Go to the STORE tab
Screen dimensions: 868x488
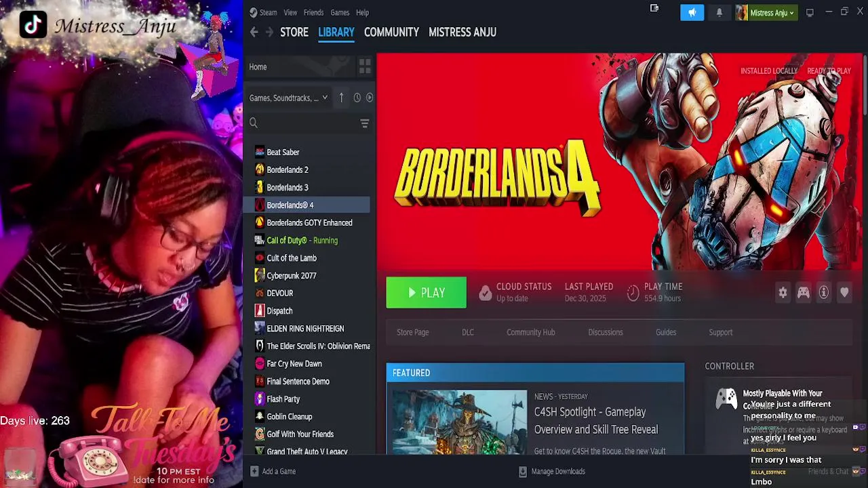(294, 32)
